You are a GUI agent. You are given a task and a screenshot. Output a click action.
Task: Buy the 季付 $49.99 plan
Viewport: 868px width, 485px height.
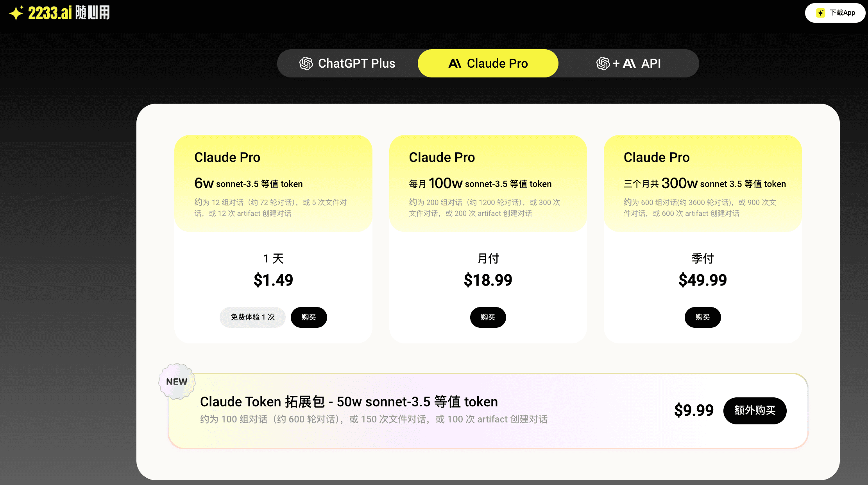[703, 317]
